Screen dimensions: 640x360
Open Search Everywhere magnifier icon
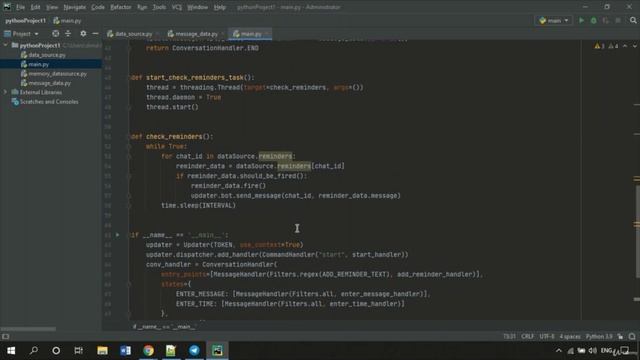click(633, 20)
